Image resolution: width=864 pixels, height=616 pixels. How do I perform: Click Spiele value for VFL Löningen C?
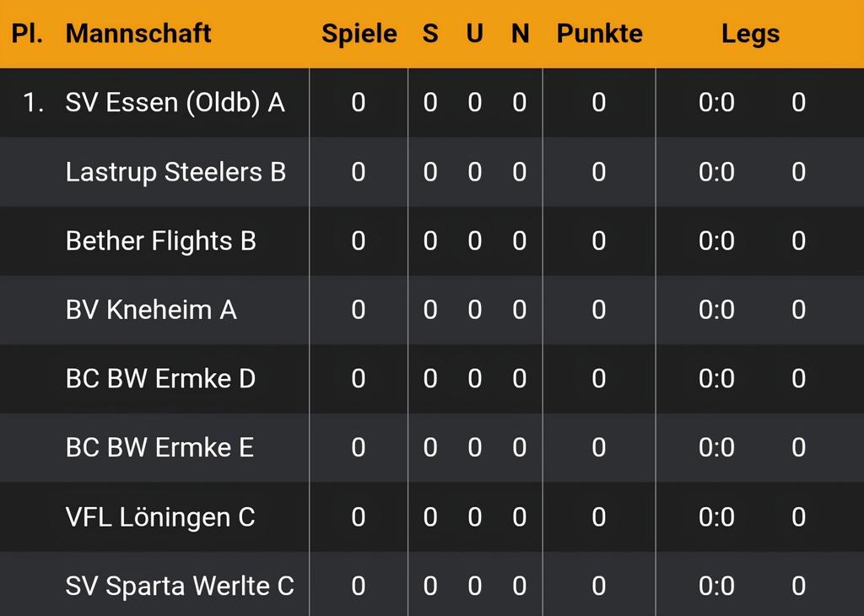[x=358, y=516]
